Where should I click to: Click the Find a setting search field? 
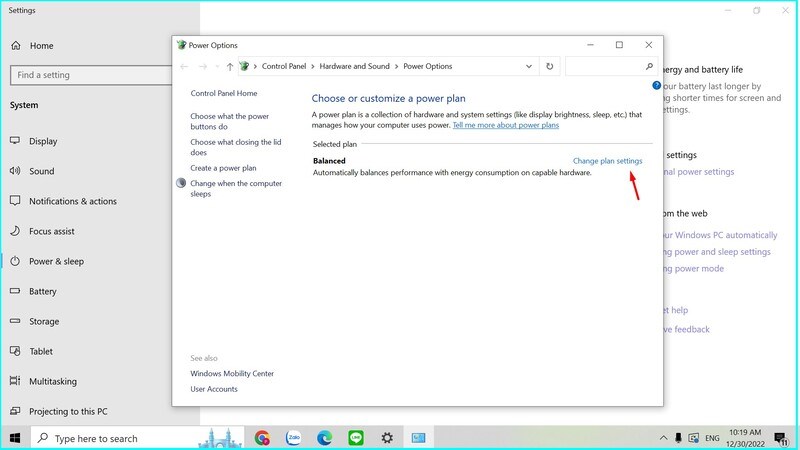[x=92, y=75]
